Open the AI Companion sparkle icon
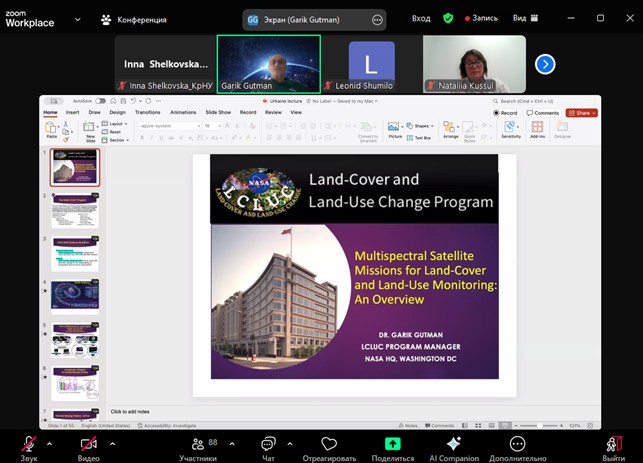Viewport: 643px width, 463px height. tap(454, 444)
